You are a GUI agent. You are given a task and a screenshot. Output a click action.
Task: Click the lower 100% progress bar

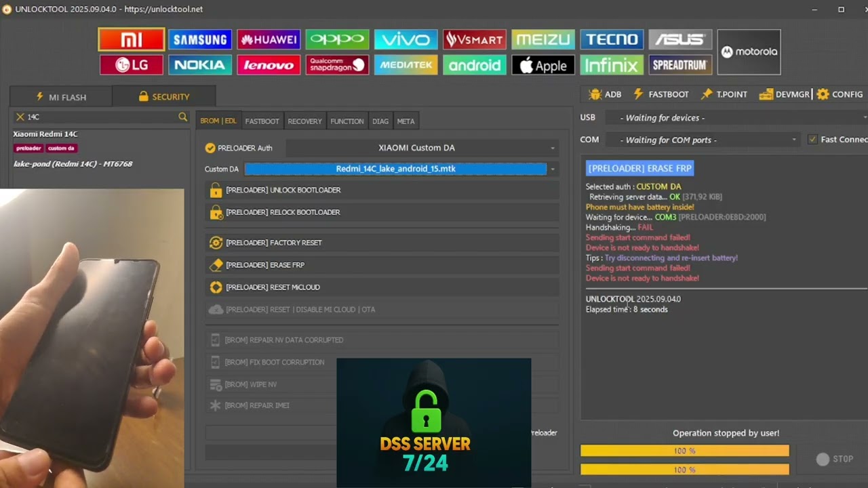685,469
